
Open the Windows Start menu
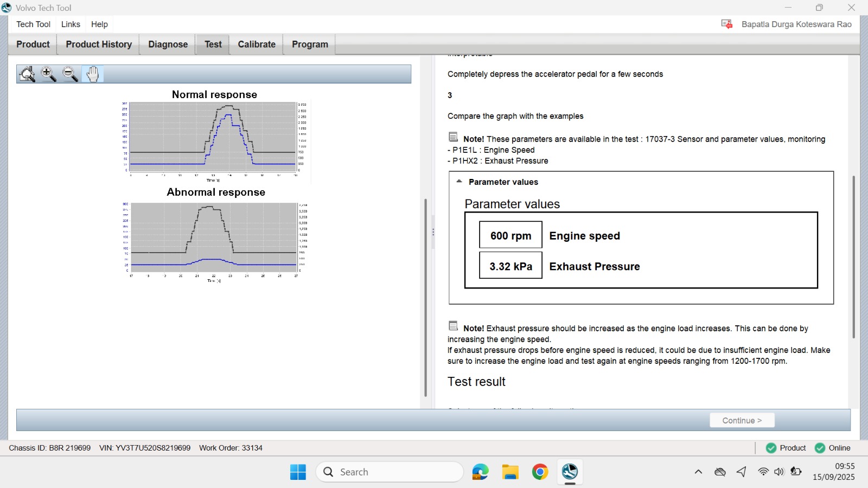point(298,472)
